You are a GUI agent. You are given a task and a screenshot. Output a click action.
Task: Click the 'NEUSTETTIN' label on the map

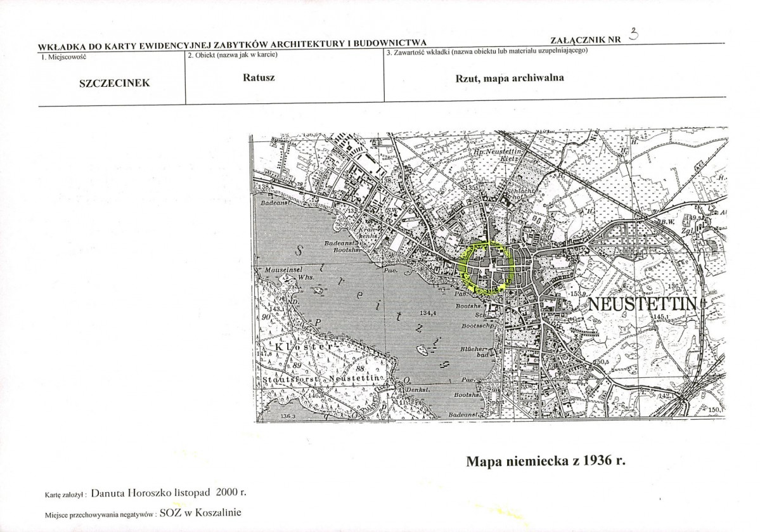(642, 304)
